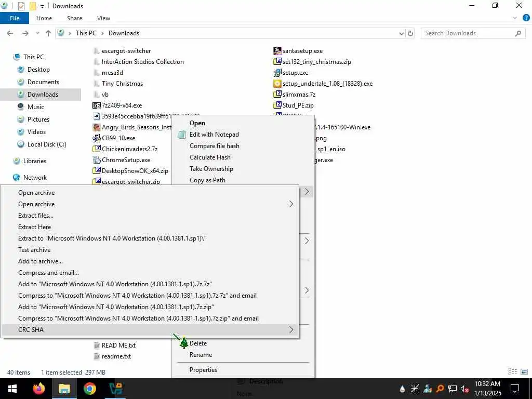532x399 pixels.
Task: Switch to details view layout icon
Action: (x=513, y=372)
